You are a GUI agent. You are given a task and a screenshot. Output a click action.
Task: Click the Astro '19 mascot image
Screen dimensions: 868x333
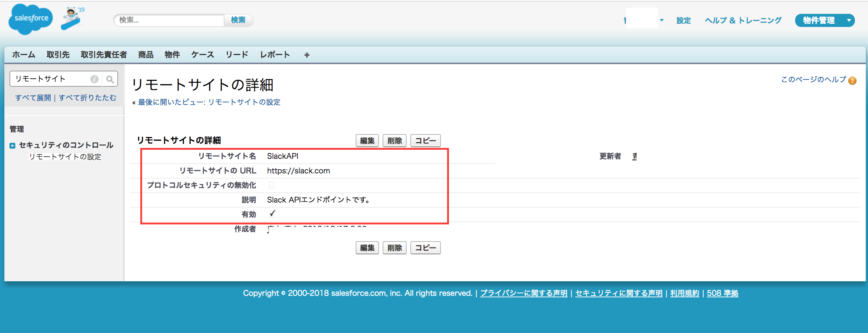click(72, 18)
